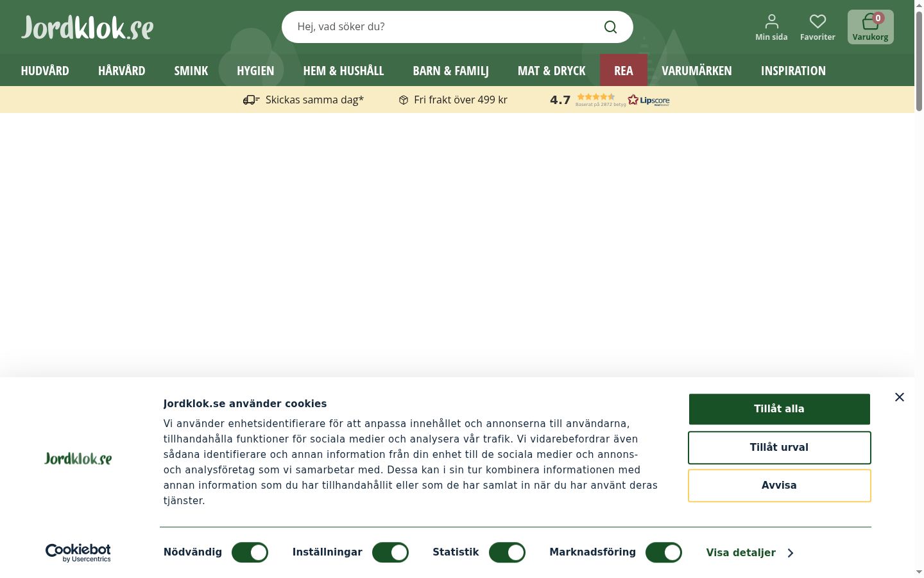Open Min sida account icon

(771, 28)
